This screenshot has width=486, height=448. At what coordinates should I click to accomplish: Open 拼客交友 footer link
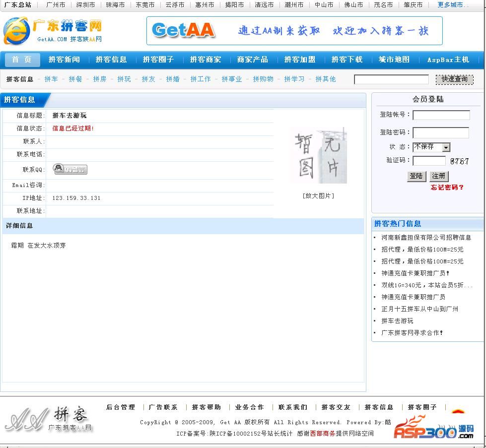click(336, 407)
